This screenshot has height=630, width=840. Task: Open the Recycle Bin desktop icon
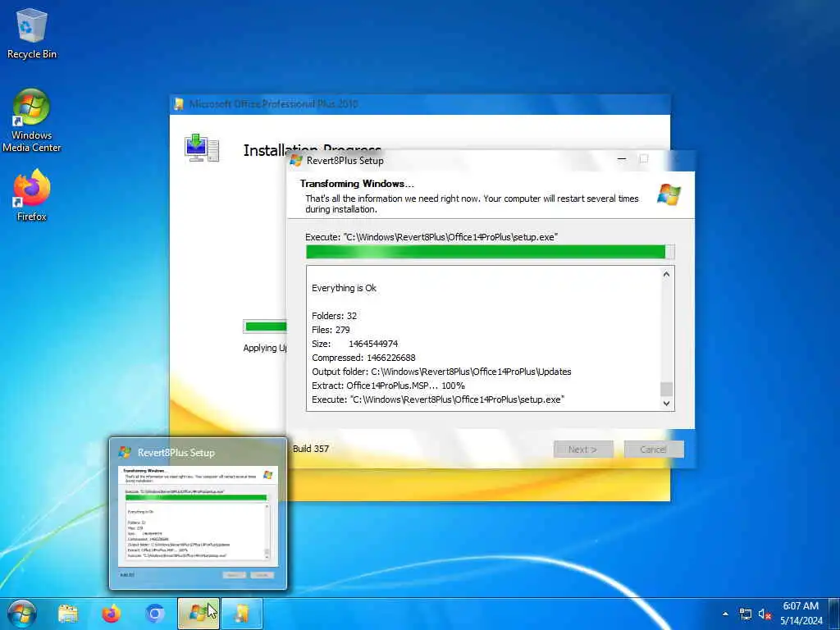[32, 34]
